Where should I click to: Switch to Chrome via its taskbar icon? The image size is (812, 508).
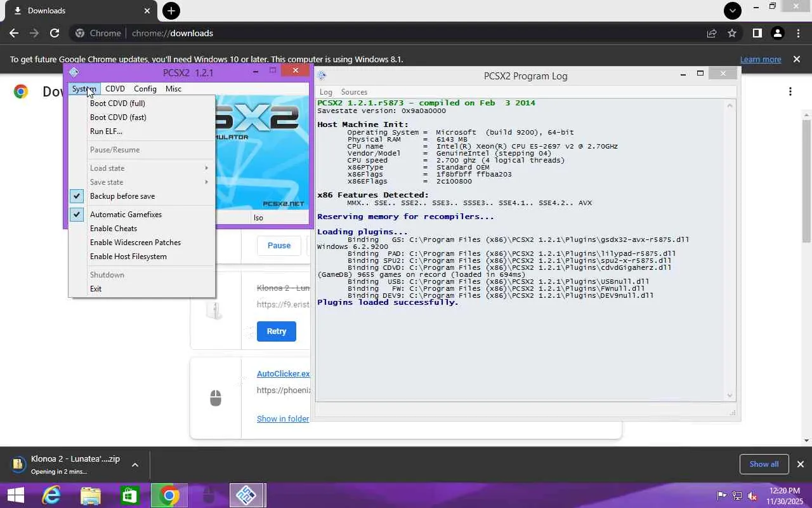pyautogui.click(x=169, y=495)
